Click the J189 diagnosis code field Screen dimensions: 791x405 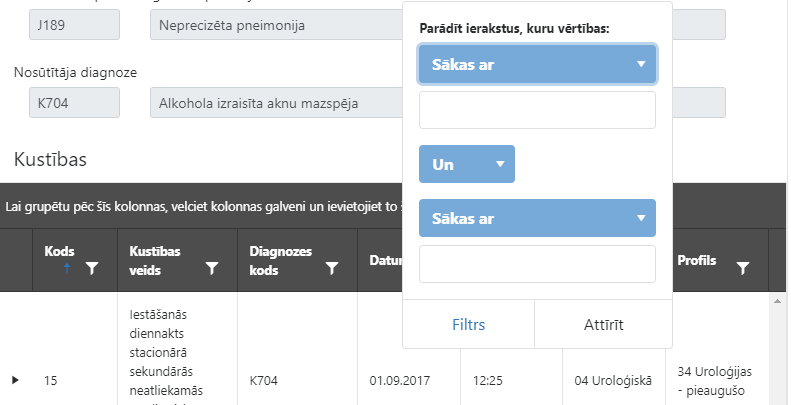[75, 24]
